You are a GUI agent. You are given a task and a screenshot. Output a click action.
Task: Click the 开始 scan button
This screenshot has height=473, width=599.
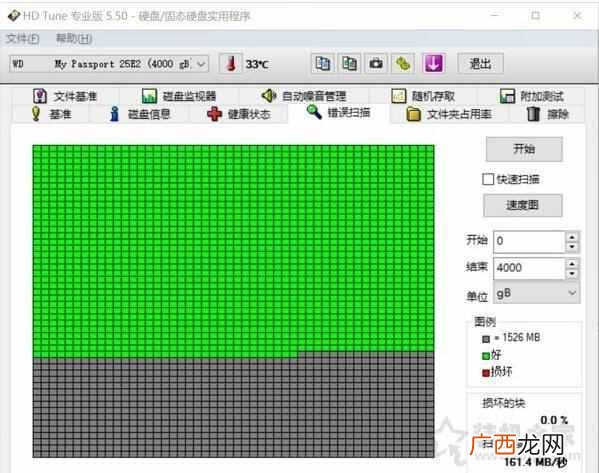[x=524, y=149]
